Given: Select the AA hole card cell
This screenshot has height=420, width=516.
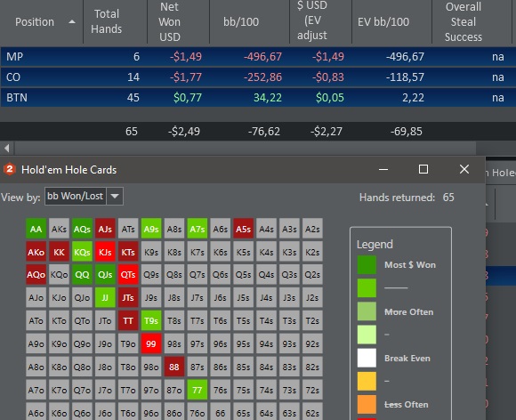Looking at the screenshot, I should coord(36,229).
